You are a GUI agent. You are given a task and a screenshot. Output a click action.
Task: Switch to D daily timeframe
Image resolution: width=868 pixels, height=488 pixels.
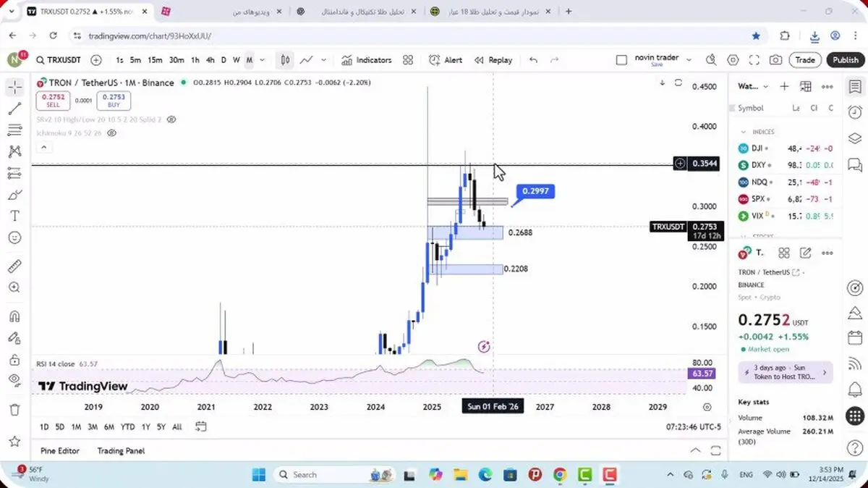224,60
